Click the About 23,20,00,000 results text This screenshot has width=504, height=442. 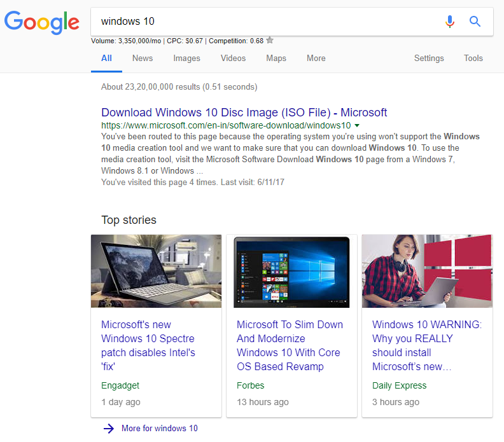(179, 86)
